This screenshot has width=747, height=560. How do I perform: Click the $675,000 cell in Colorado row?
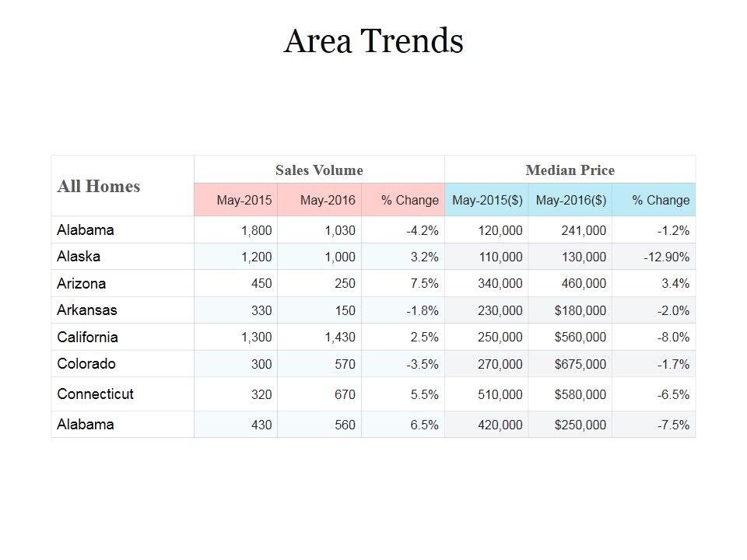[570, 364]
